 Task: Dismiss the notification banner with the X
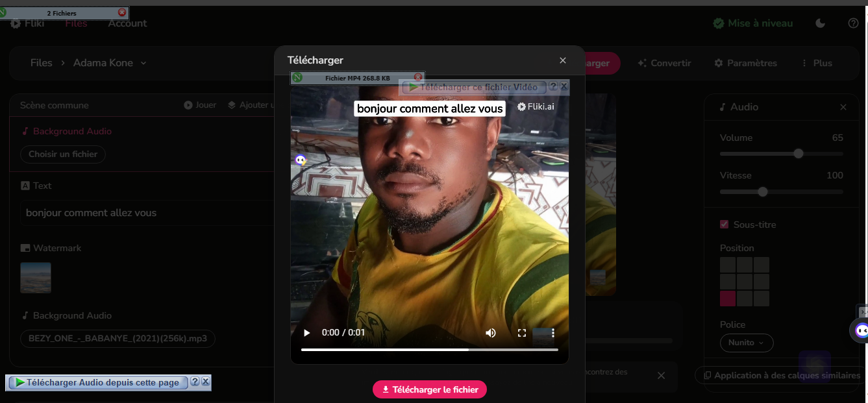point(661,376)
